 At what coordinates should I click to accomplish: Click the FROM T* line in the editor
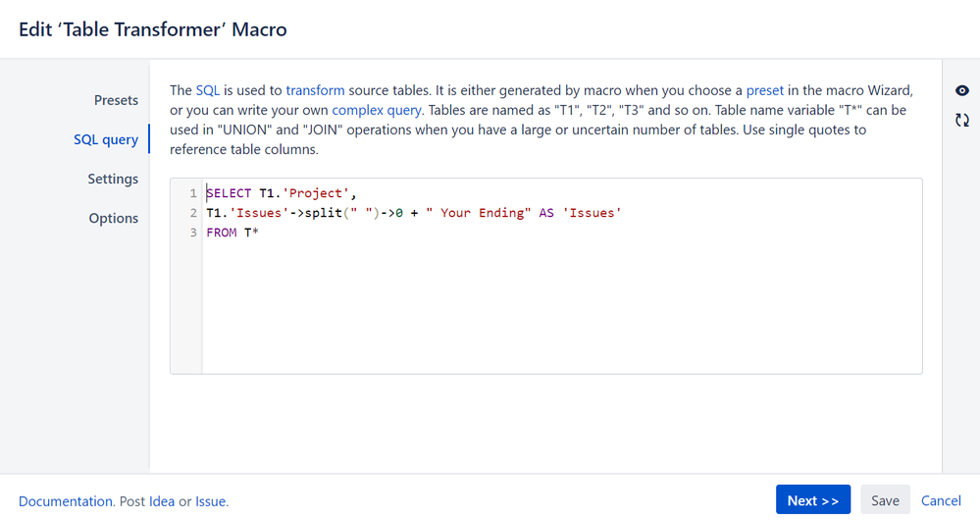(x=232, y=233)
